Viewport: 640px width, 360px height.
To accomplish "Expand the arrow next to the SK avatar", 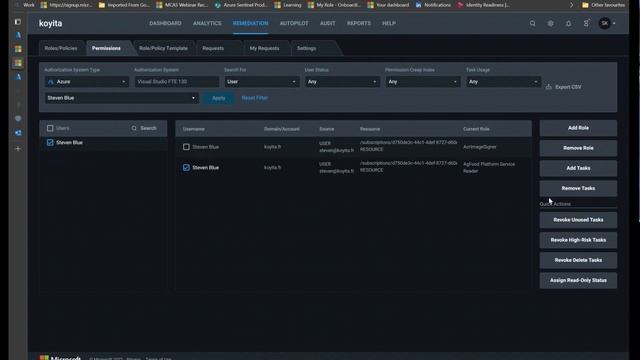I will coord(614,24).
